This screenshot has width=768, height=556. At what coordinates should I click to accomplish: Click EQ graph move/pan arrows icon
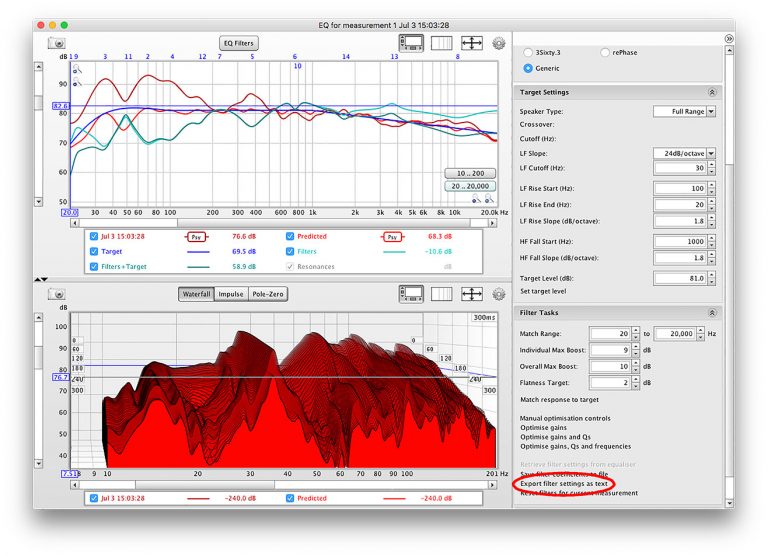point(471,43)
